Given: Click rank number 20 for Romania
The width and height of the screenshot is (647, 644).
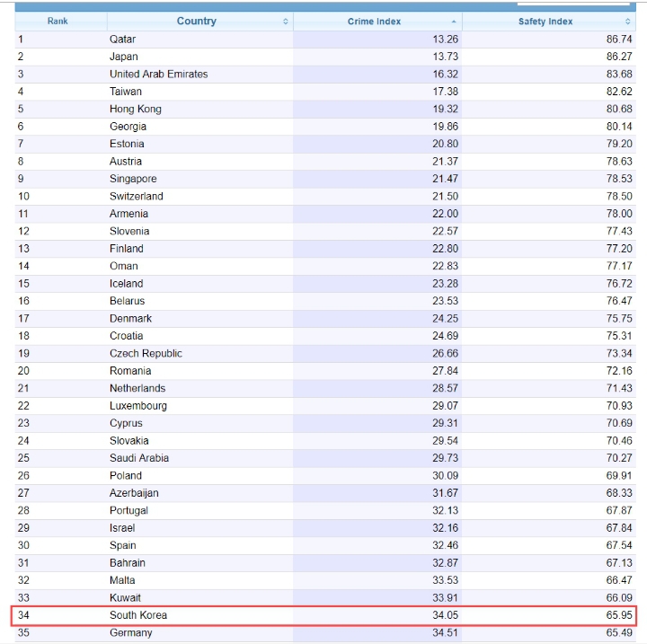Looking at the screenshot, I should click(23, 370).
